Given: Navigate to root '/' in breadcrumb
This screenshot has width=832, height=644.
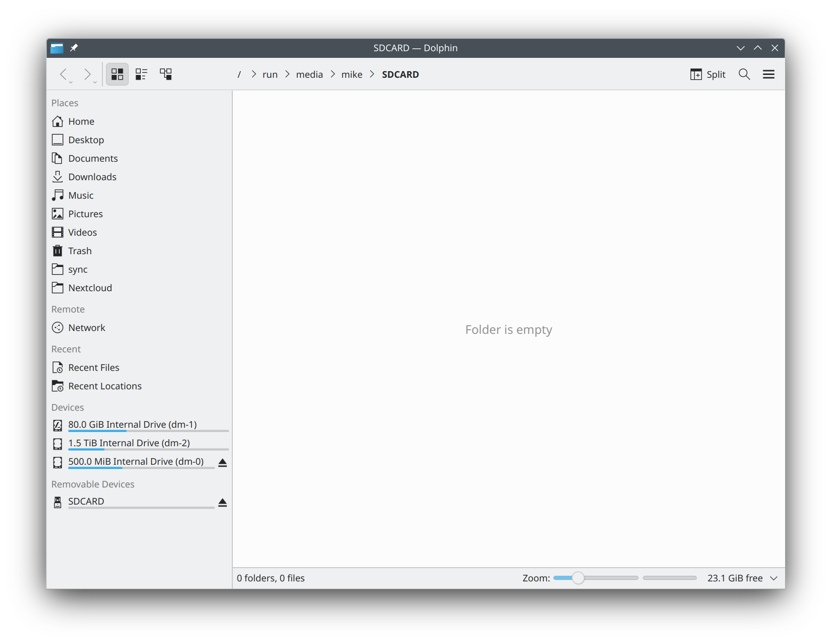Looking at the screenshot, I should pyautogui.click(x=239, y=74).
